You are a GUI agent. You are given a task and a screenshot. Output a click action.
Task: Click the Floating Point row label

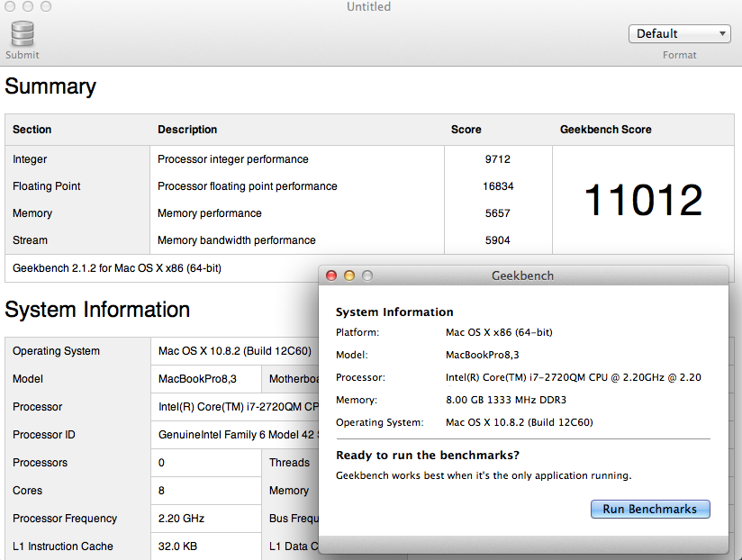pos(47,186)
